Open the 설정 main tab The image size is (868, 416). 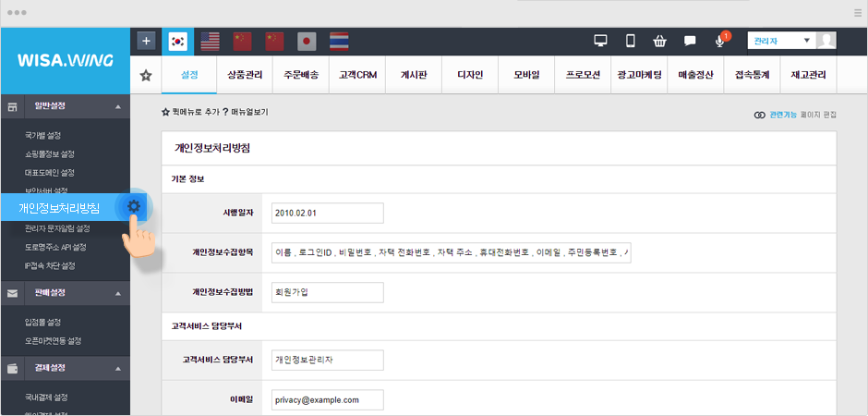pos(188,75)
